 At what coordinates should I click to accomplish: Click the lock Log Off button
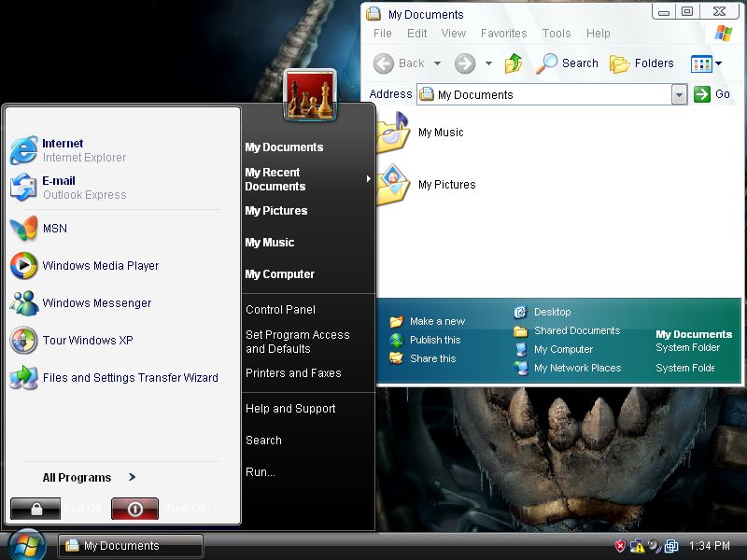point(35,509)
